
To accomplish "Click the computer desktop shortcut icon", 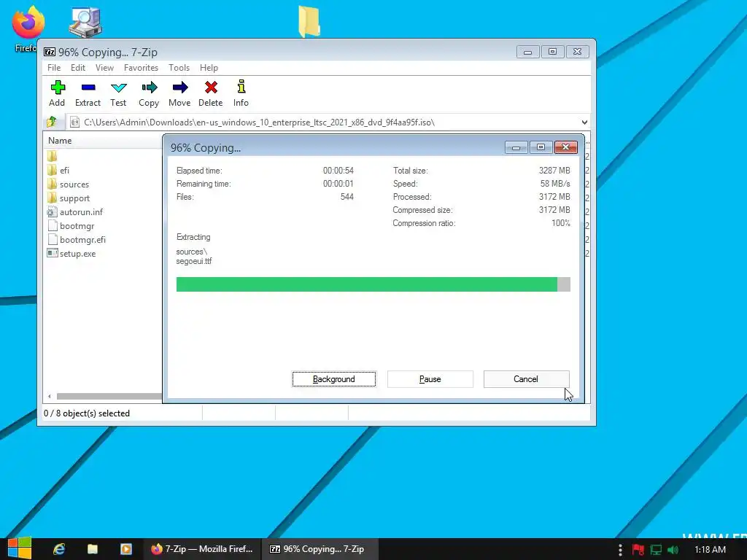I will pyautogui.click(x=85, y=22).
